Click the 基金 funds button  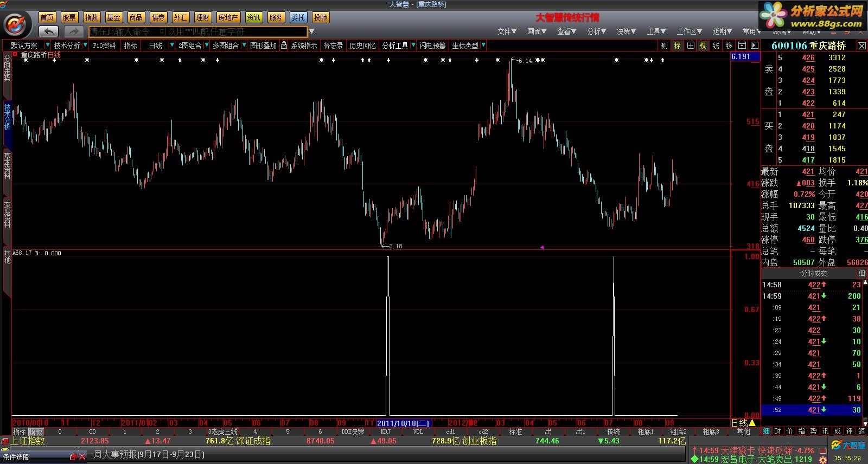coord(113,17)
